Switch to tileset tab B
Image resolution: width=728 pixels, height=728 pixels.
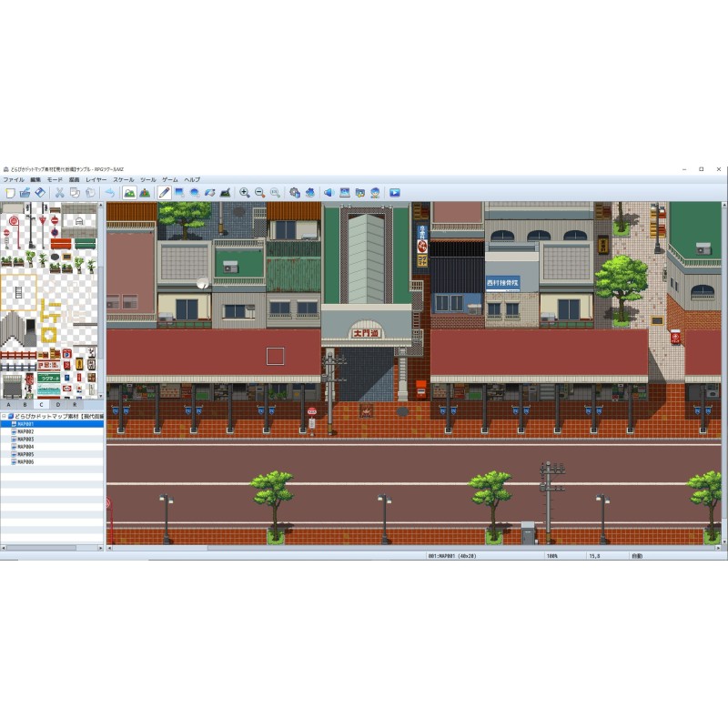pyautogui.click(x=25, y=404)
